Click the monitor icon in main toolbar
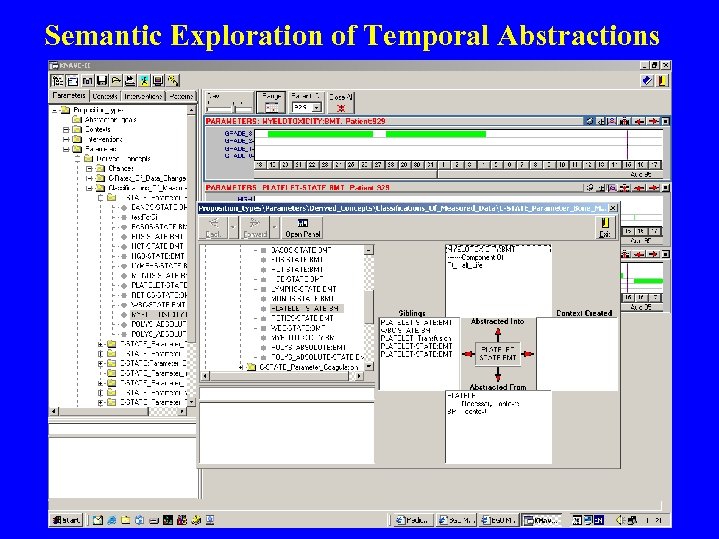 pyautogui.click(x=158, y=81)
